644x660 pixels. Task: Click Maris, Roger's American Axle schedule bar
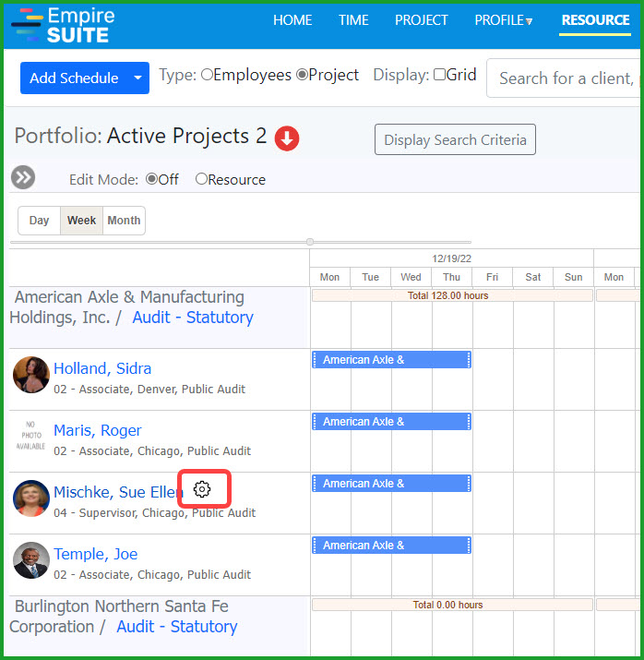pos(391,421)
